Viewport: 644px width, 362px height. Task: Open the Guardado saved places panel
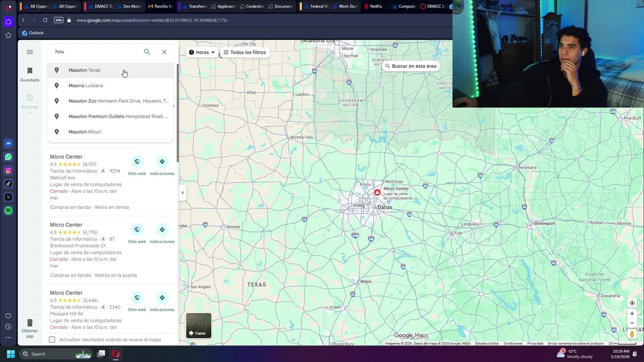[30, 74]
